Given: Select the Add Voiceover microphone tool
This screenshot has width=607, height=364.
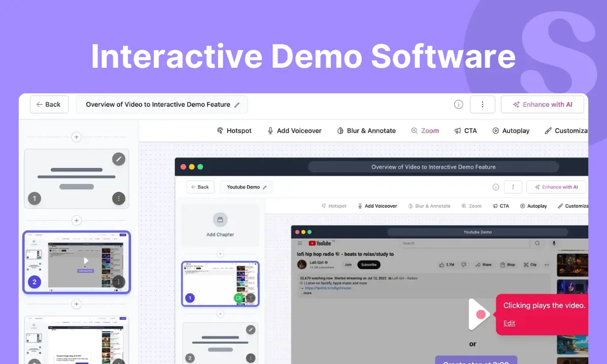Looking at the screenshot, I should click(294, 130).
